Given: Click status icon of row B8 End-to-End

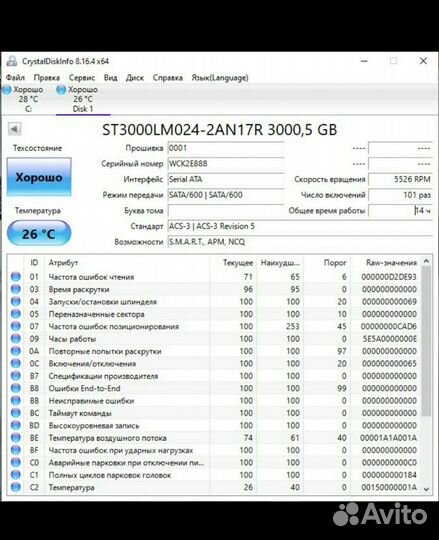Looking at the screenshot, I should point(15,388).
